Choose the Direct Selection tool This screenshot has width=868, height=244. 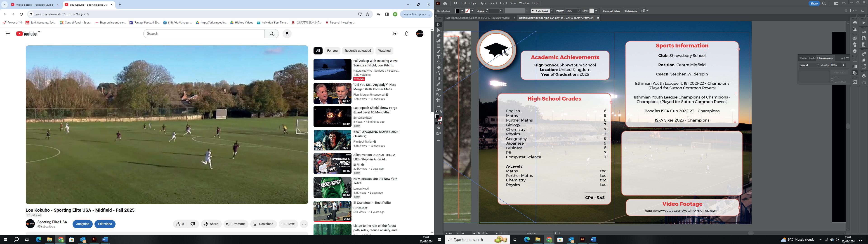[438, 30]
